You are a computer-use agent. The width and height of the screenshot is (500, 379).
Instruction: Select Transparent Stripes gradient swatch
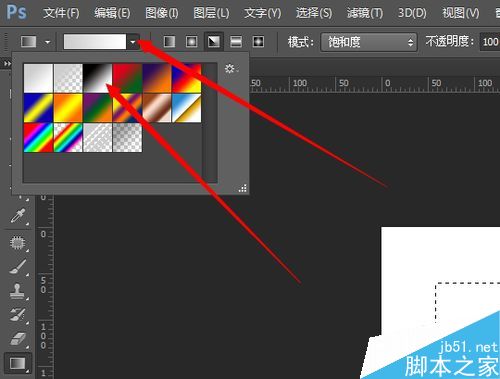pos(98,138)
